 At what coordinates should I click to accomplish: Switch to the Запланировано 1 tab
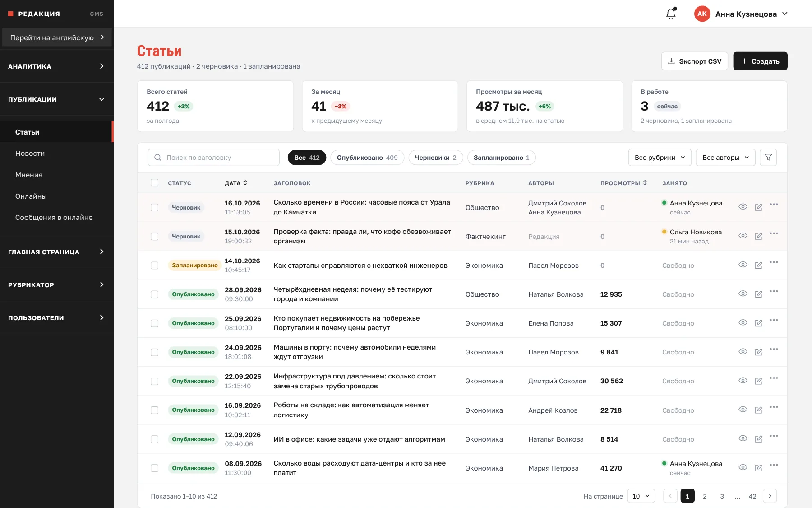coord(502,158)
